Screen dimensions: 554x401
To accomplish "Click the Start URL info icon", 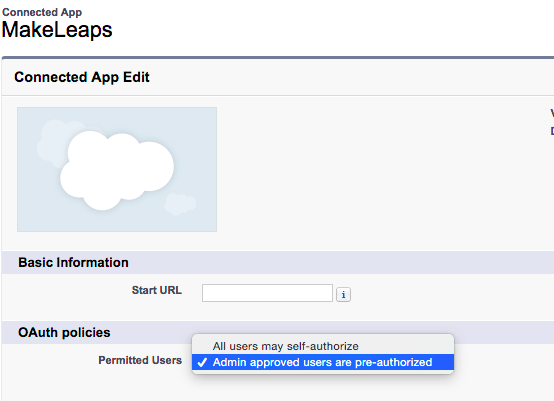I will pyautogui.click(x=343, y=295).
